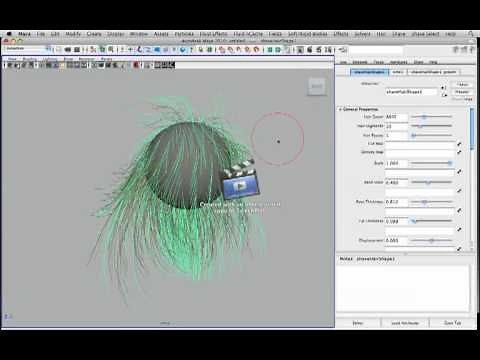The image size is (480, 360).
Task: Select by hierarchy mode icon
Action: pyautogui.click(x=93, y=50)
